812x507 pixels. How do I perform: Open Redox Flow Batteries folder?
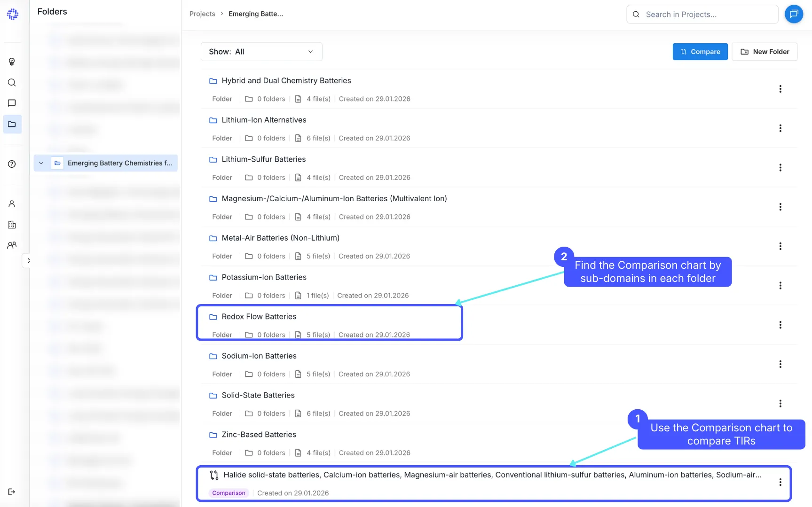(259, 317)
